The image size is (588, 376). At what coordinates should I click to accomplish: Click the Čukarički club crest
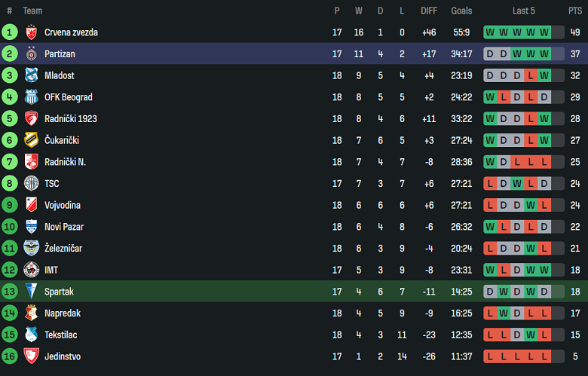(31, 140)
